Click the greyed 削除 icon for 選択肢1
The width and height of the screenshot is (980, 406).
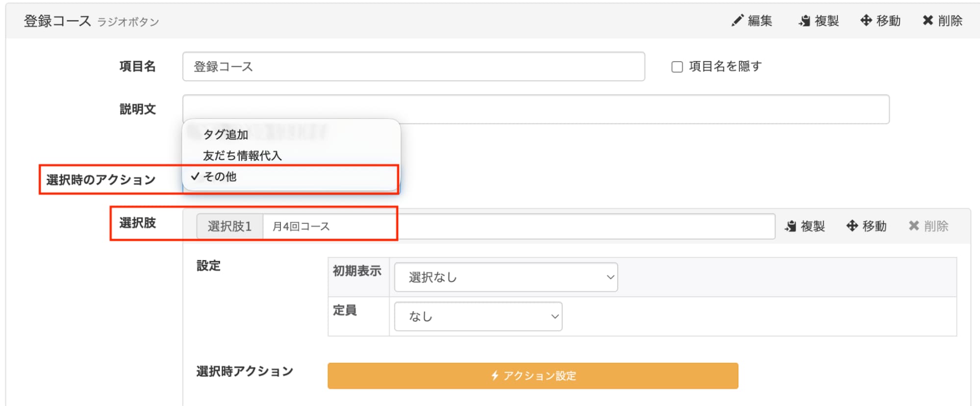pos(914,226)
